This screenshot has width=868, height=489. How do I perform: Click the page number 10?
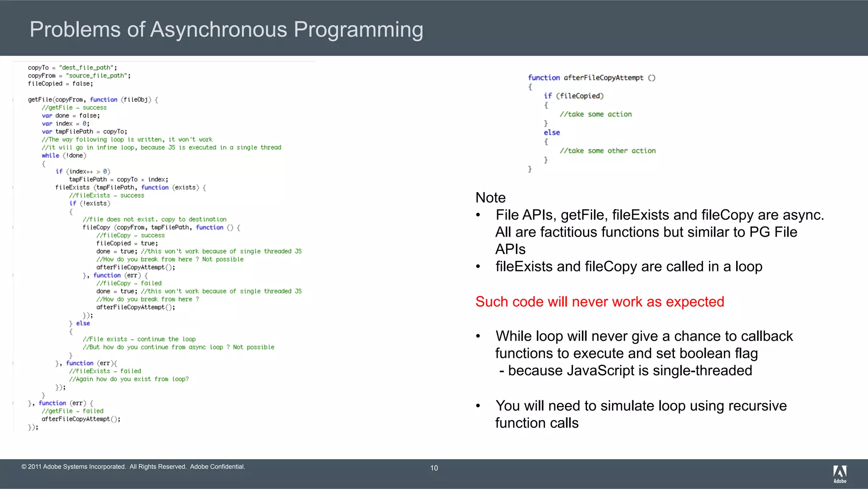pos(434,468)
